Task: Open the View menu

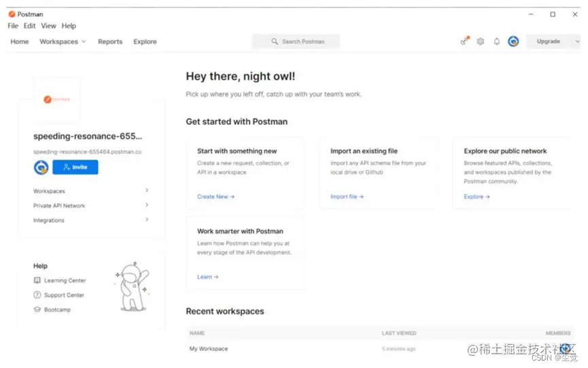Action: 48,26
